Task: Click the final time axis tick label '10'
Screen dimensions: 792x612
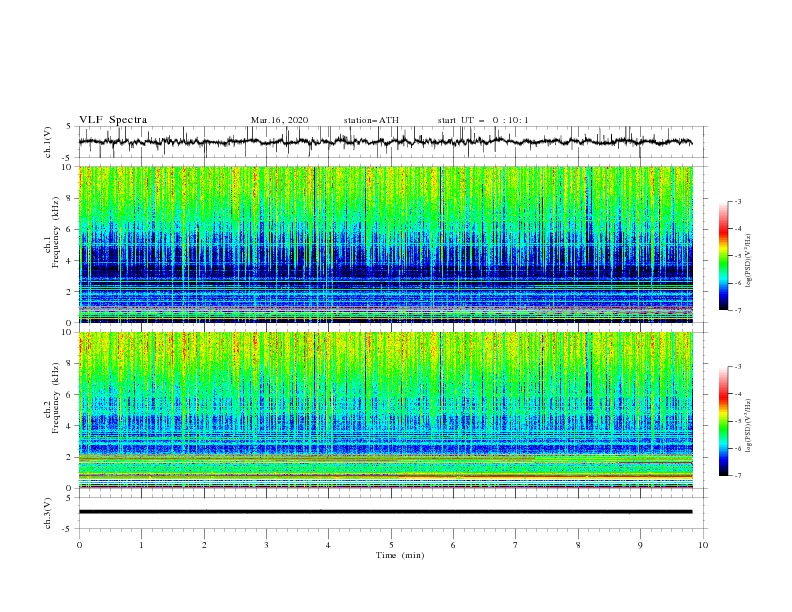Action: (x=703, y=545)
